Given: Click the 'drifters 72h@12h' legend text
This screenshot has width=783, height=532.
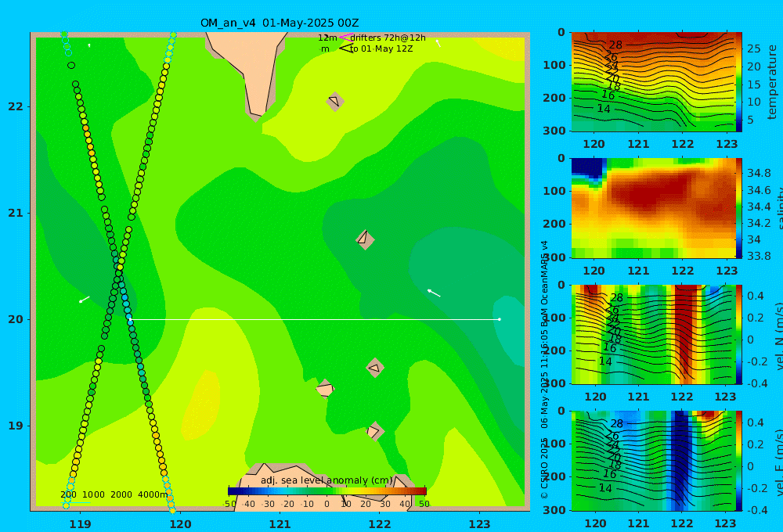Looking at the screenshot, I should pyautogui.click(x=388, y=38).
